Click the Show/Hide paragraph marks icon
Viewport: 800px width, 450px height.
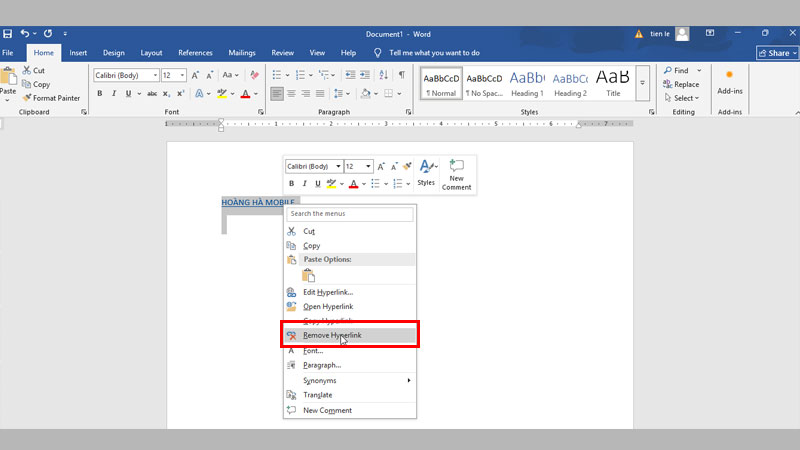click(x=401, y=75)
